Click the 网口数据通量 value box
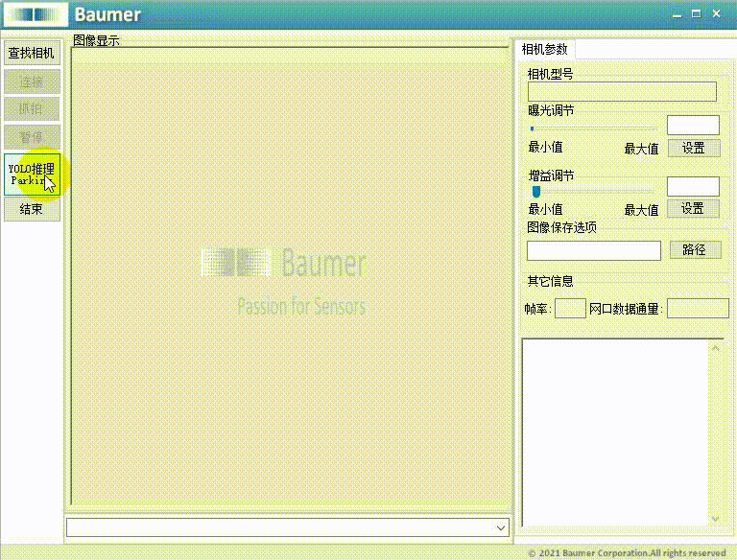 698,309
